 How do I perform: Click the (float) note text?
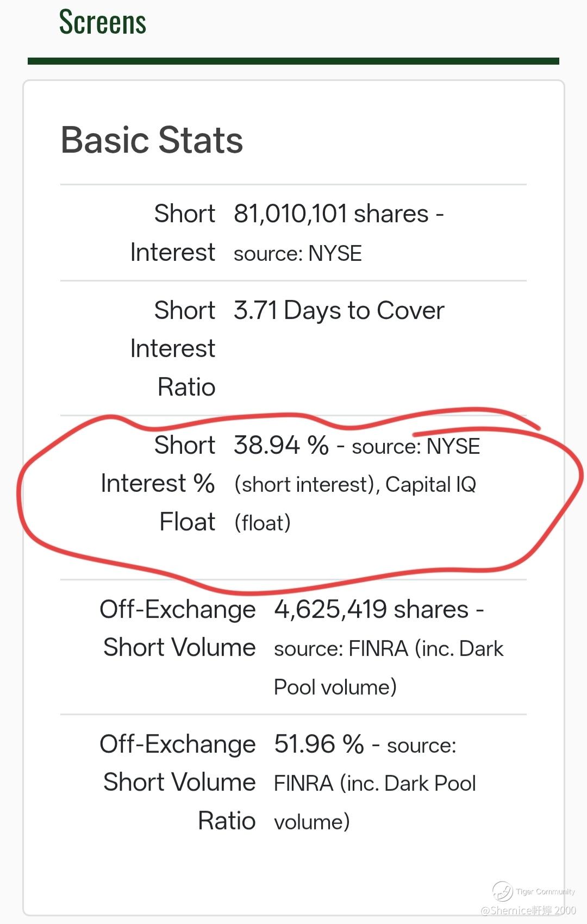pyautogui.click(x=263, y=523)
